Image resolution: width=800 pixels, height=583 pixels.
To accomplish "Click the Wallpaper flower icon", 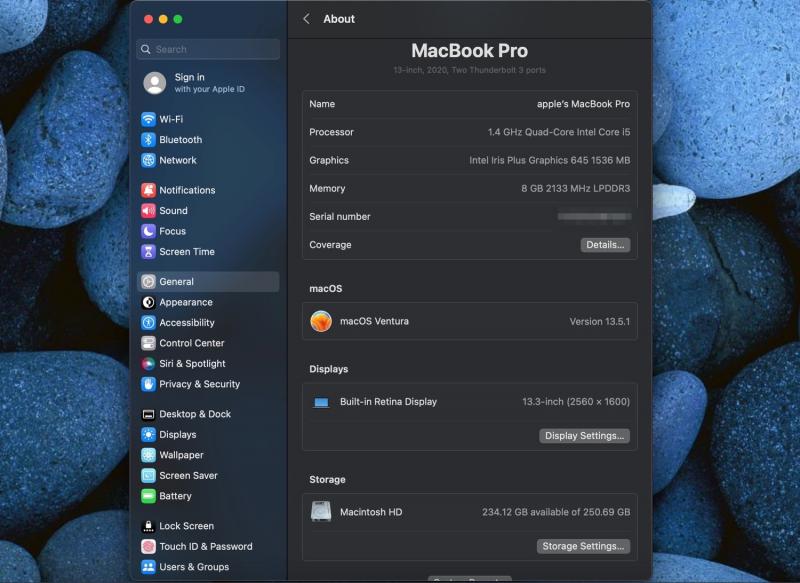I will coord(148,454).
